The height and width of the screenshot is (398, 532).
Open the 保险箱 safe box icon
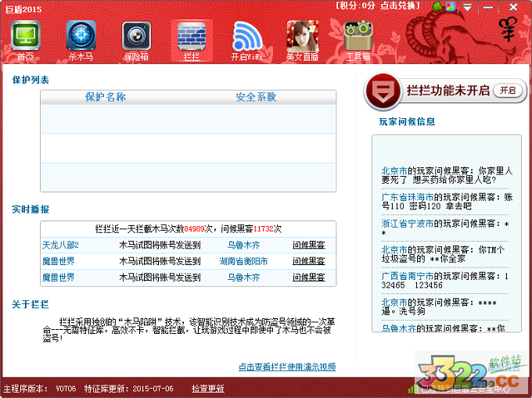click(x=135, y=39)
